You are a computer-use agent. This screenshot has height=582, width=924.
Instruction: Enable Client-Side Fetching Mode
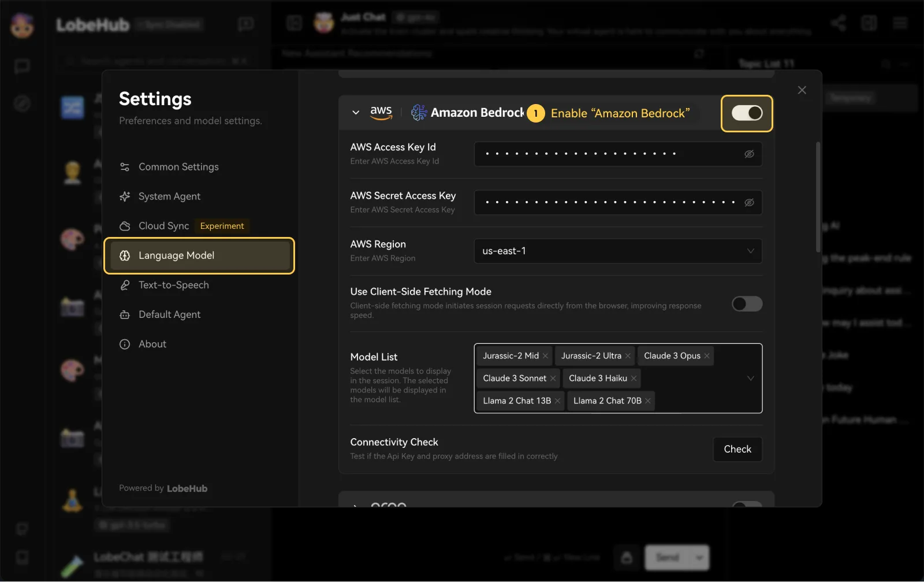coord(747,303)
